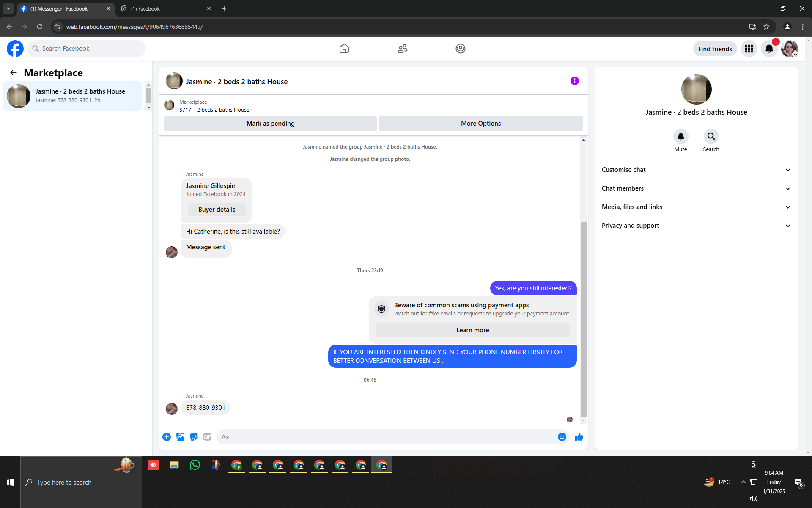Click the browser address bar URL

(x=134, y=27)
